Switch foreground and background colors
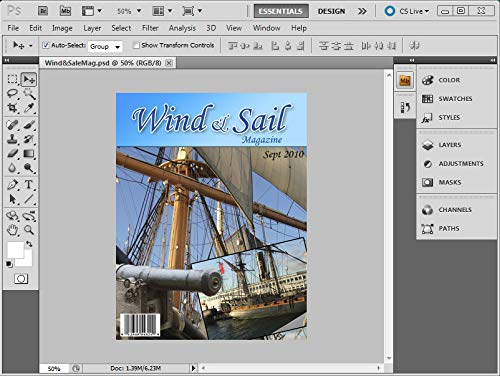 coord(29,244)
